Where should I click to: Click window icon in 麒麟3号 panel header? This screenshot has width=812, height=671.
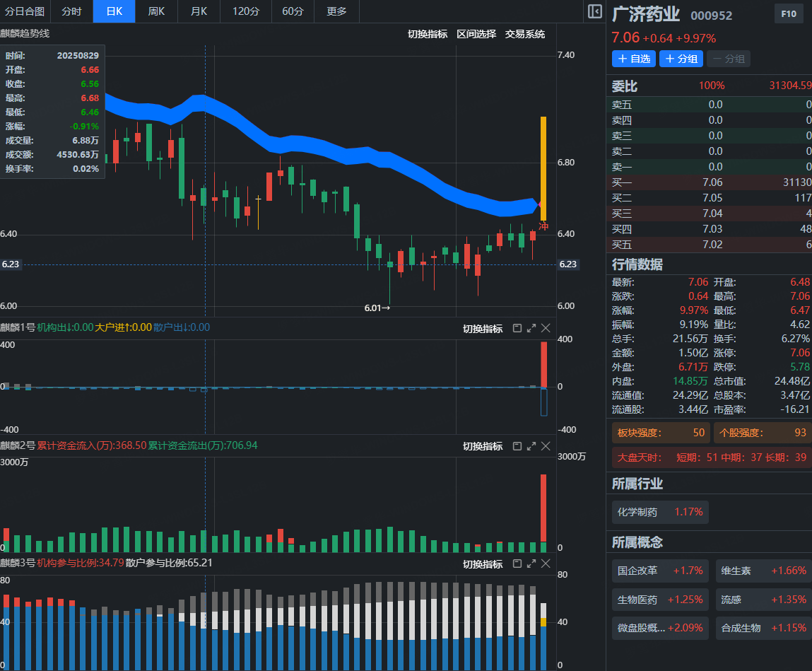[x=517, y=564]
